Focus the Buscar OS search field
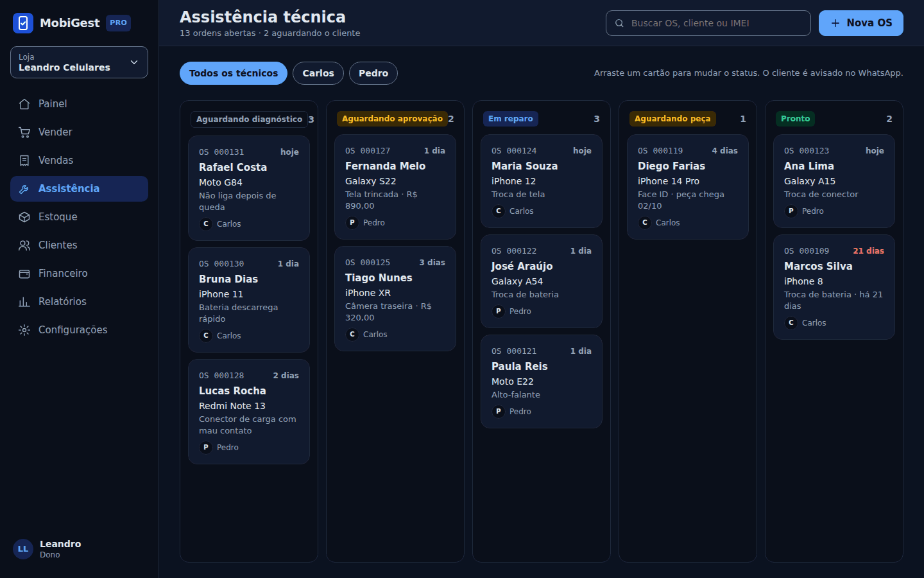 pos(708,23)
